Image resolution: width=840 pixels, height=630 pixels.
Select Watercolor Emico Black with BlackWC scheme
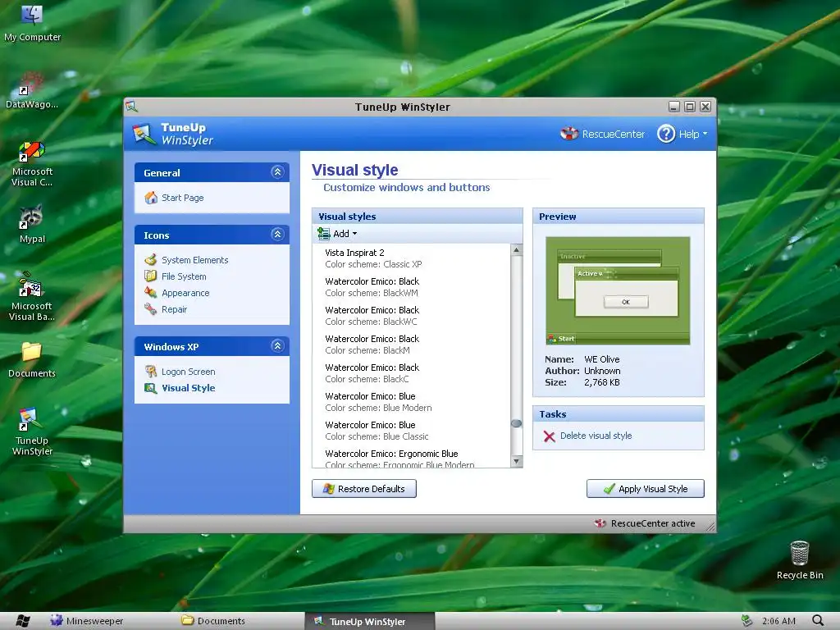tap(412, 316)
